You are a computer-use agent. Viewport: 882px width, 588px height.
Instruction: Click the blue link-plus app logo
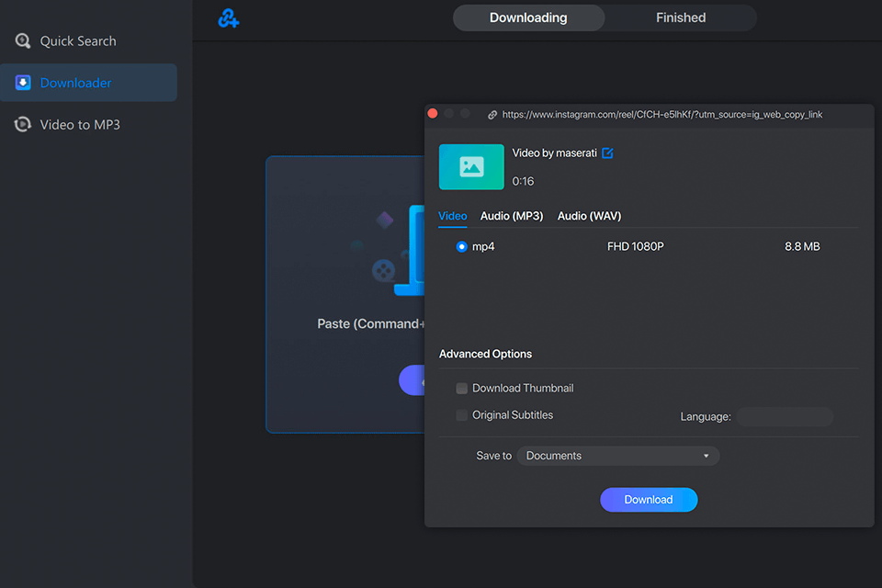229,18
